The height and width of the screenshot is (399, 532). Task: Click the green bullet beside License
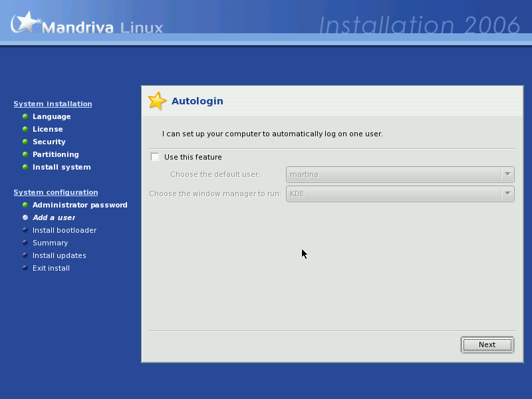point(25,129)
